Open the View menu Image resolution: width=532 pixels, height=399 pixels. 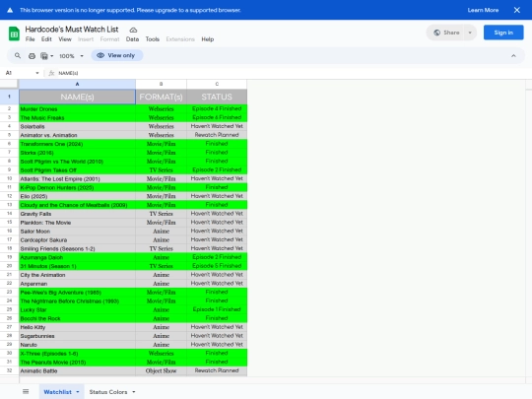65,39
